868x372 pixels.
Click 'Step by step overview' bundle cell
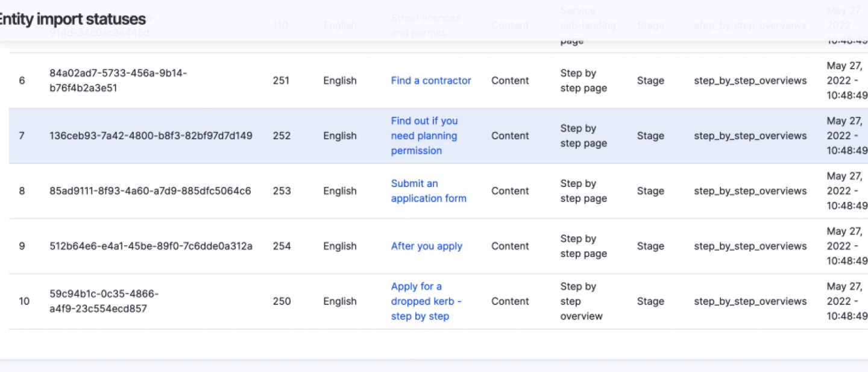(581, 301)
